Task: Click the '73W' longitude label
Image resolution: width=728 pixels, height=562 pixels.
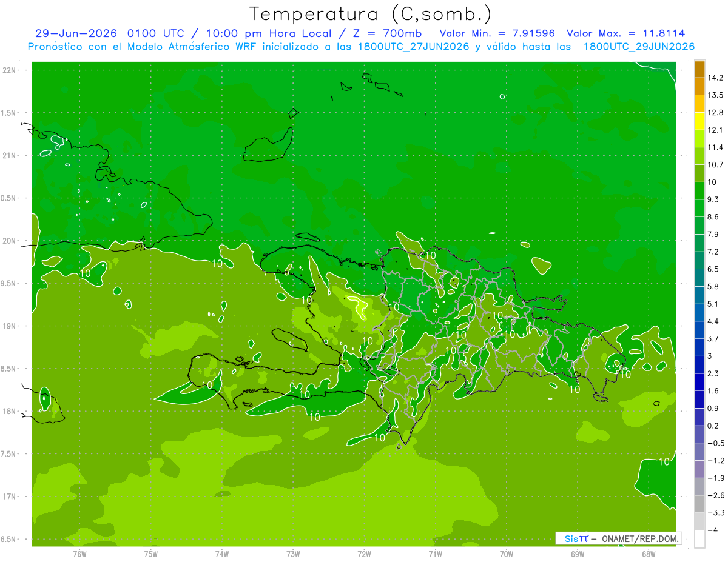Action: coord(293,554)
